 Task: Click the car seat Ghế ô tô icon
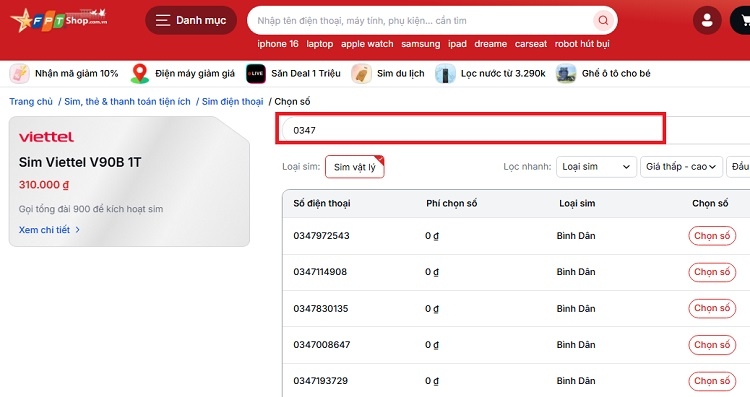566,74
